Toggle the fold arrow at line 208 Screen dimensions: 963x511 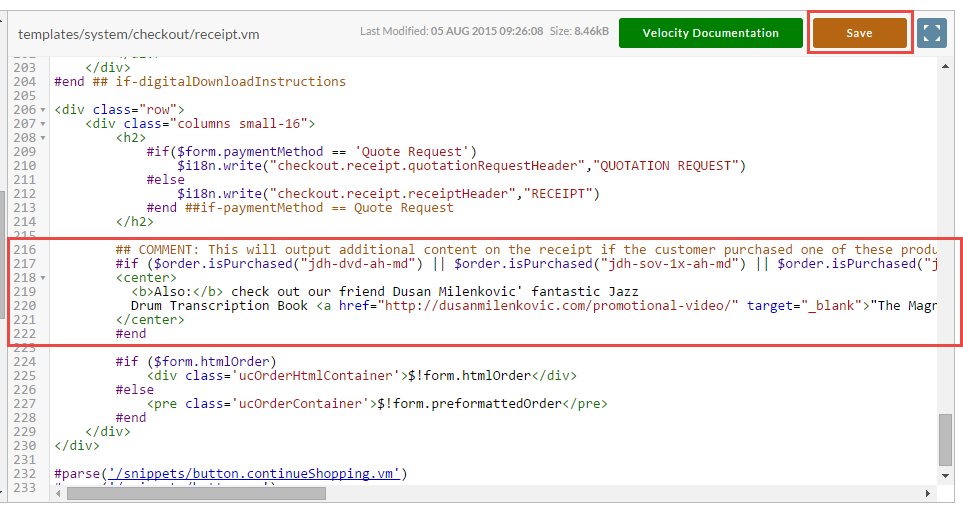pos(43,138)
